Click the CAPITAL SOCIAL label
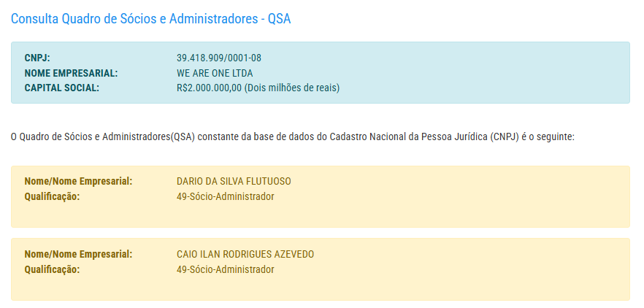This screenshot has height=308, width=644. (61, 88)
